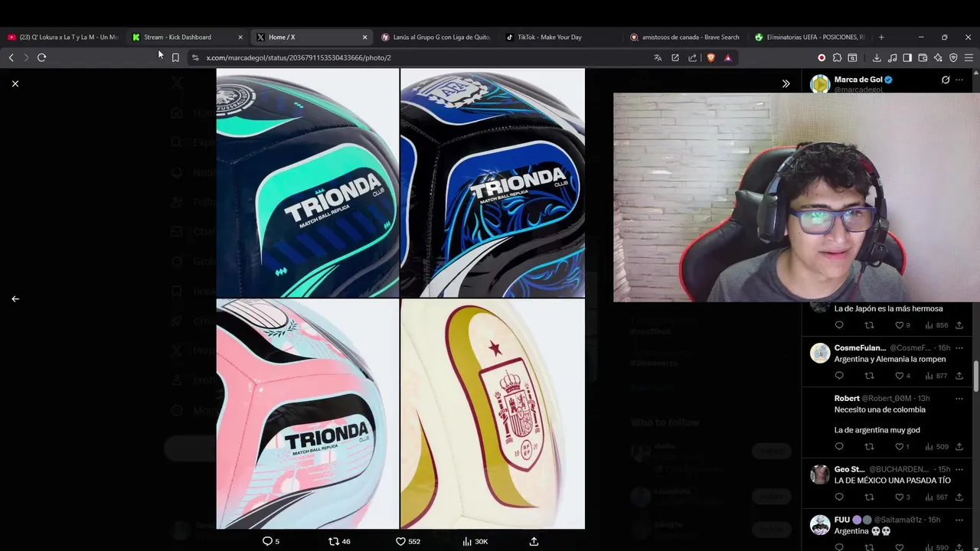Bookmark this page

tap(175, 57)
